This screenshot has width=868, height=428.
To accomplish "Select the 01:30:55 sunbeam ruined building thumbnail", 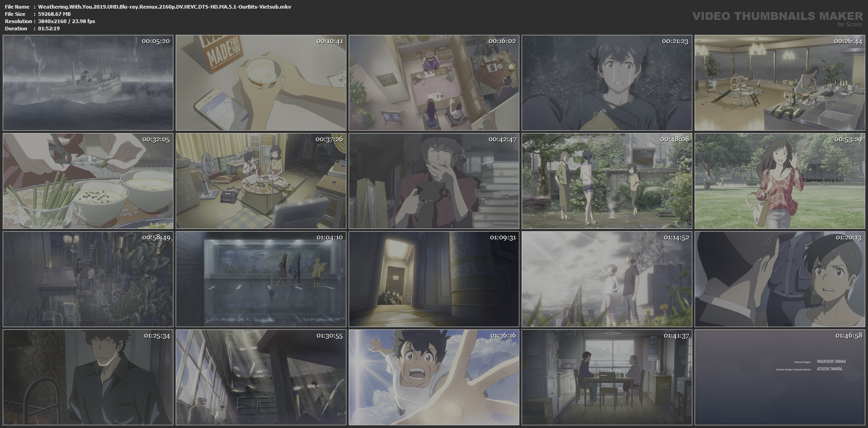I will tap(261, 377).
